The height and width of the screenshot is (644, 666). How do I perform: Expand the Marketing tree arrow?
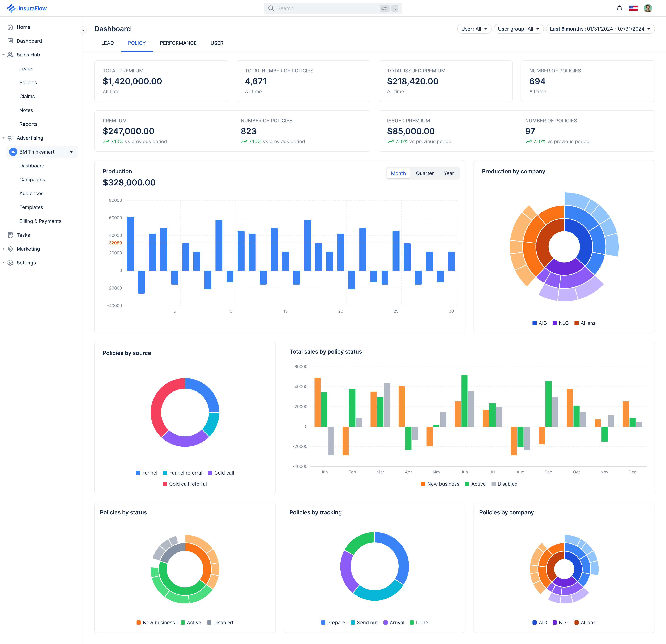click(x=3, y=249)
